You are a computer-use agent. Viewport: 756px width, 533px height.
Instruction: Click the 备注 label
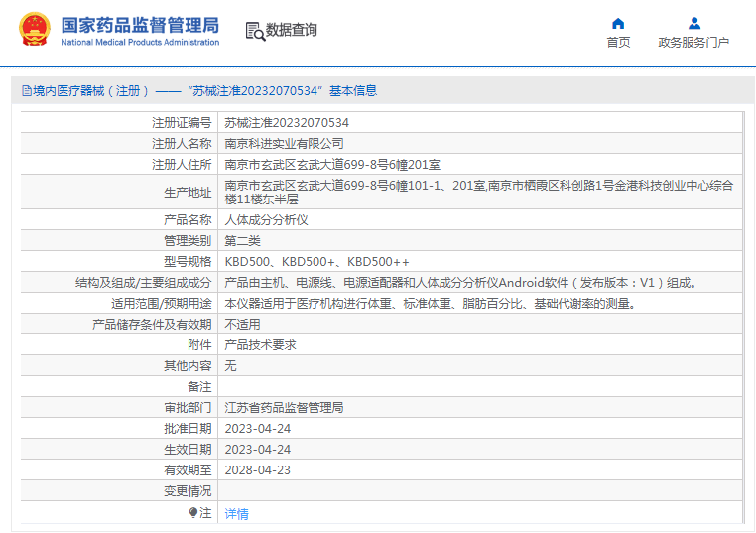(x=199, y=387)
